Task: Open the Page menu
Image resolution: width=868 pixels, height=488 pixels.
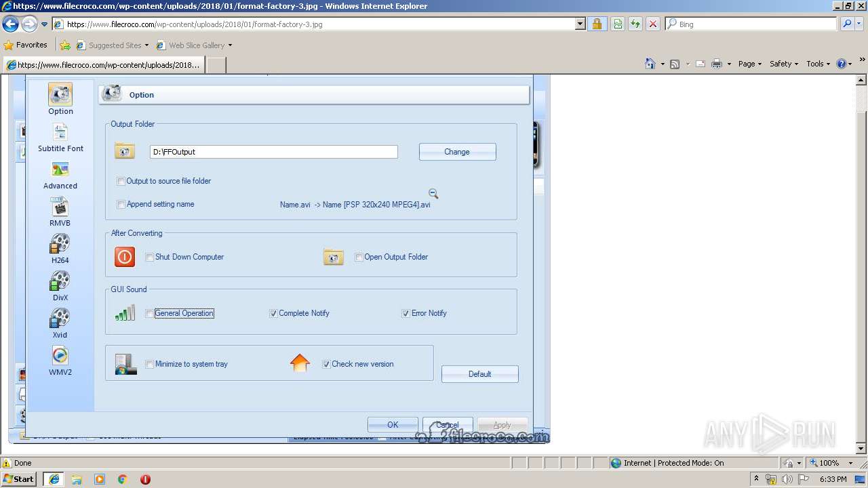Action: click(750, 64)
